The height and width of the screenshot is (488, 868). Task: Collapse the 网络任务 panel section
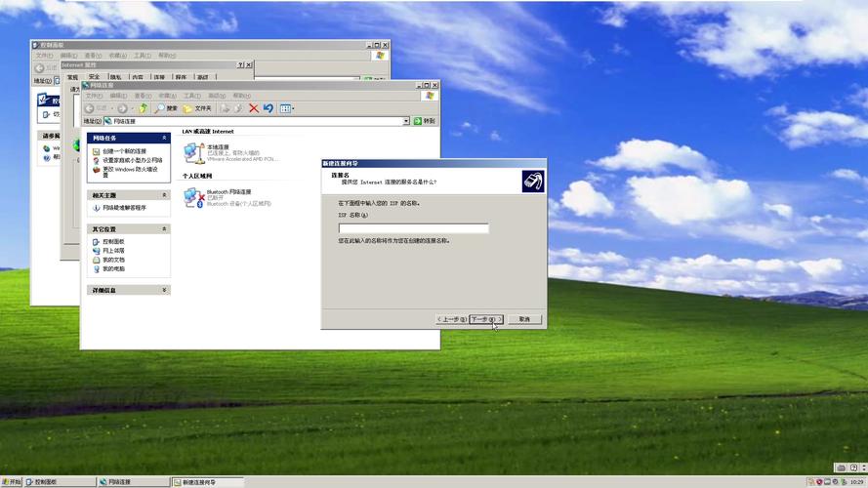click(x=164, y=139)
